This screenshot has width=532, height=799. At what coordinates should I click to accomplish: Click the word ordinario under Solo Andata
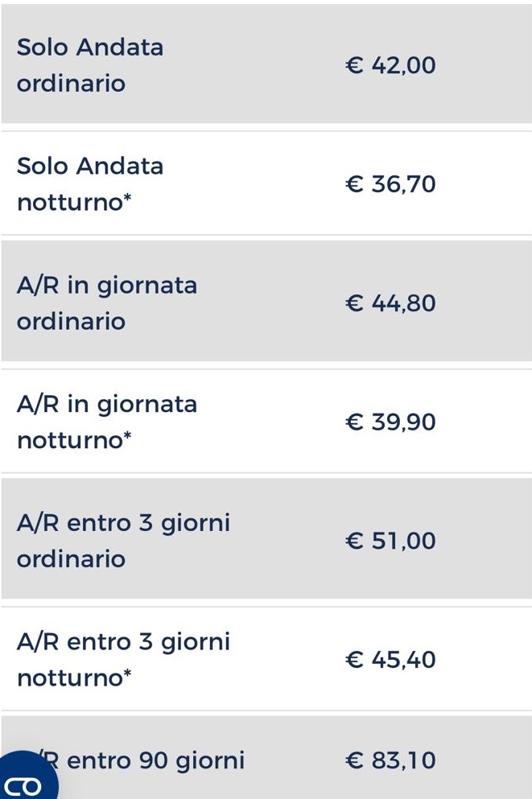point(71,84)
